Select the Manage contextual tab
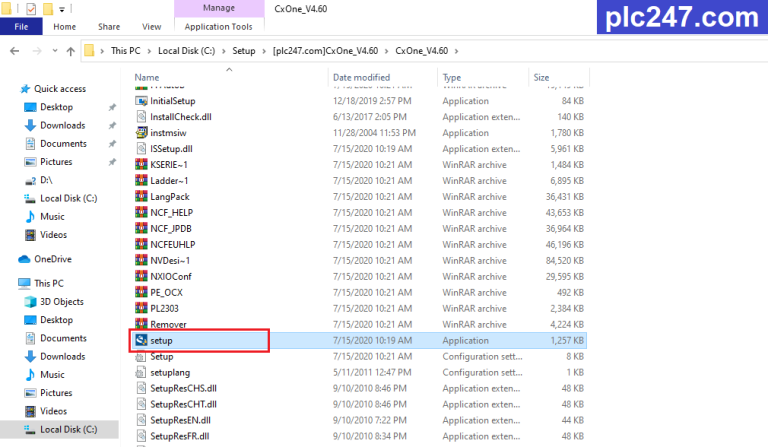This screenshot has width=768, height=447. (219, 8)
